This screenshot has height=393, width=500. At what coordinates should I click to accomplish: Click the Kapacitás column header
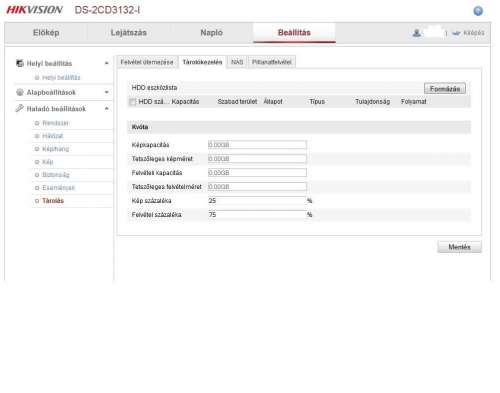(x=185, y=102)
